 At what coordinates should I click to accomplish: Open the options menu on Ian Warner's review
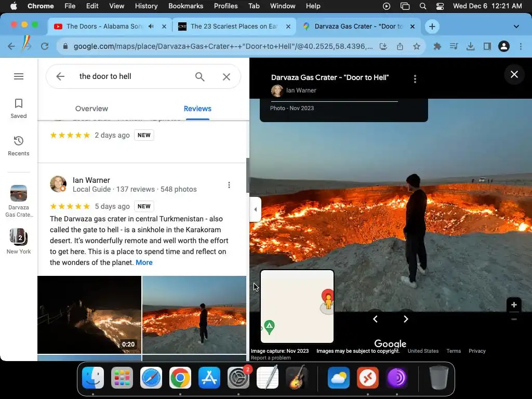pos(229,185)
